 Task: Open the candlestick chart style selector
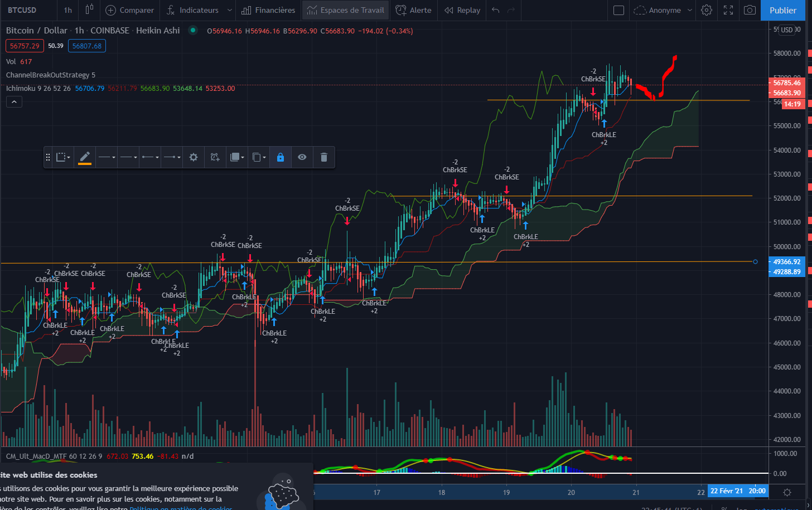(x=89, y=10)
